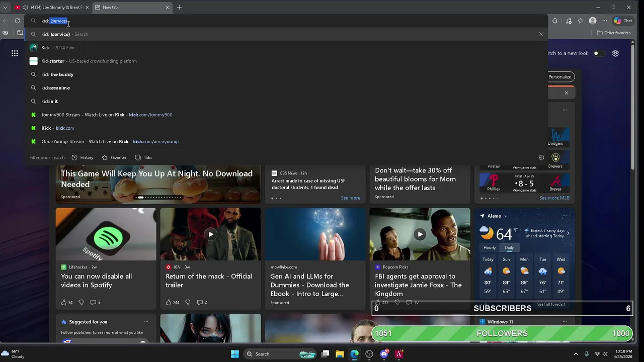The image size is (644, 362).
Task: Switch weather to the Daily tab
Action: pos(509,248)
